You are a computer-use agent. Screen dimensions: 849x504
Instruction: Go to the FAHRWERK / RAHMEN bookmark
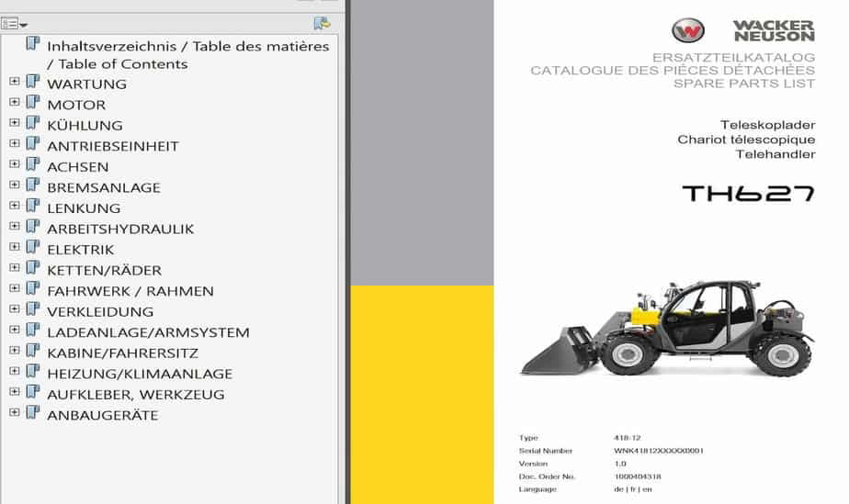pyautogui.click(x=130, y=291)
